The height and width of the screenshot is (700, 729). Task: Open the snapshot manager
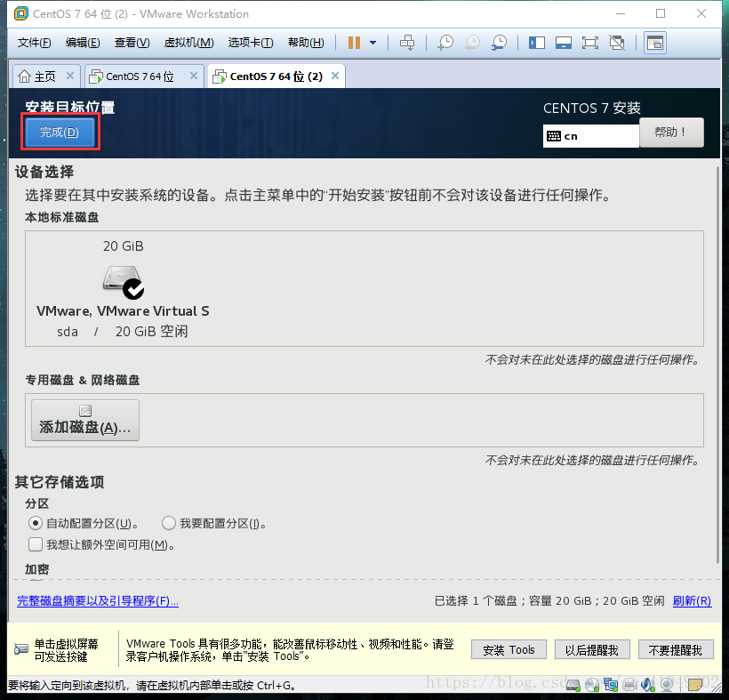coord(499,43)
